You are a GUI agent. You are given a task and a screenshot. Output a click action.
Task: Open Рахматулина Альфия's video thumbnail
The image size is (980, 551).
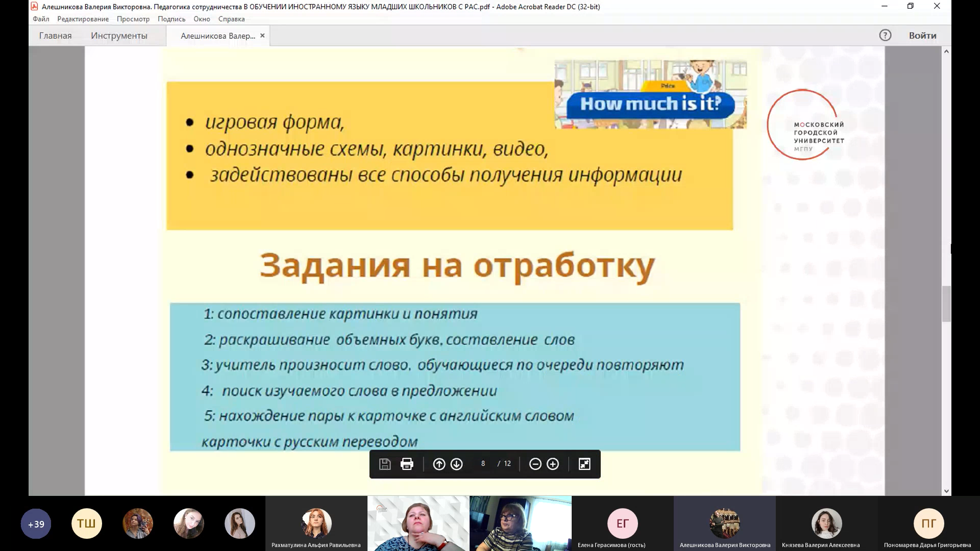pyautogui.click(x=316, y=523)
